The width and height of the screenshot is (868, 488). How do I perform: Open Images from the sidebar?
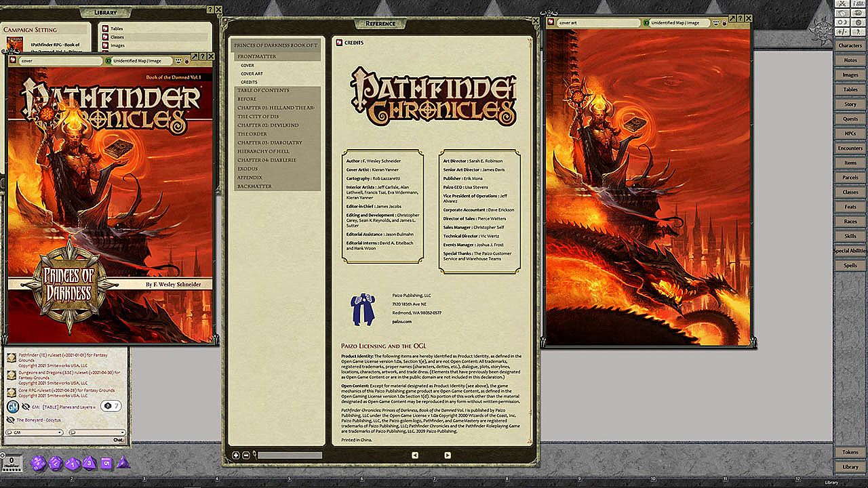[x=850, y=75]
